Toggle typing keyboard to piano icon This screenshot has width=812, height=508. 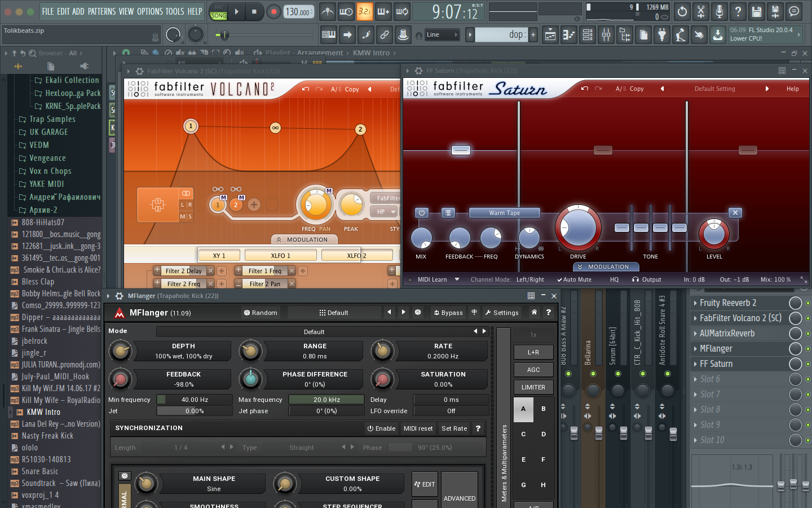[x=329, y=35]
